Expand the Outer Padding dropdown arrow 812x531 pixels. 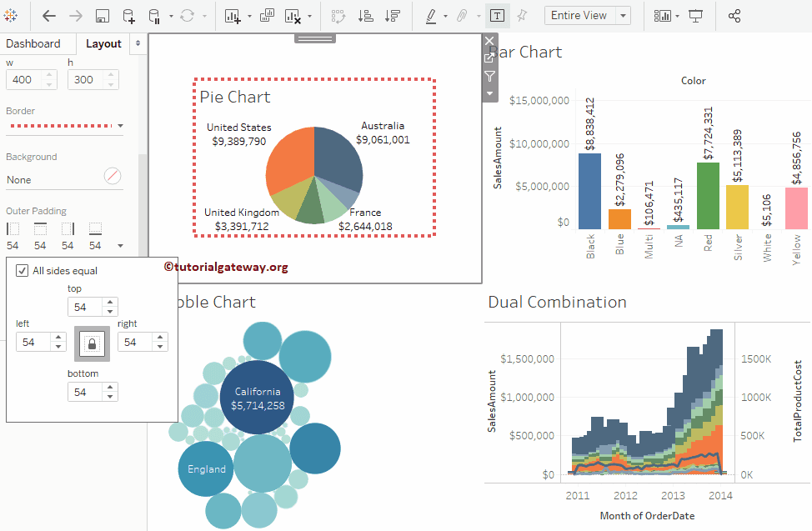(x=120, y=246)
